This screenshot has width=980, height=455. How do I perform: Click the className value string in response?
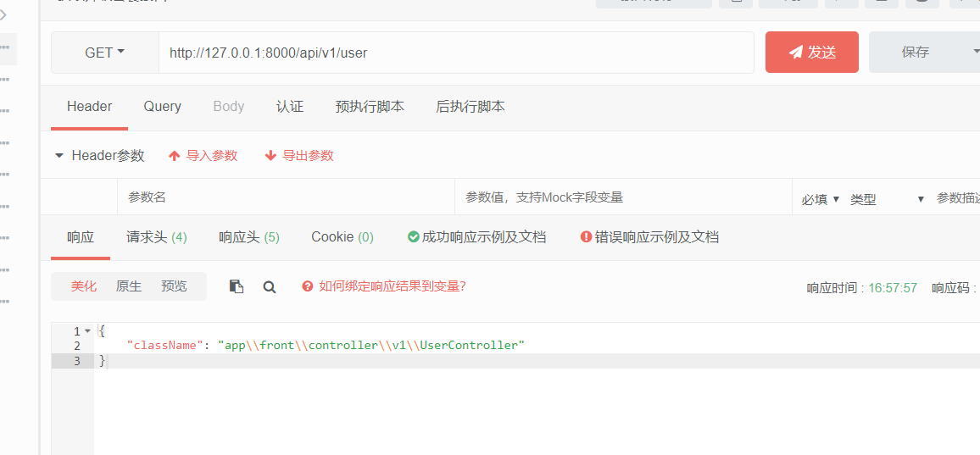pyautogui.click(x=371, y=346)
